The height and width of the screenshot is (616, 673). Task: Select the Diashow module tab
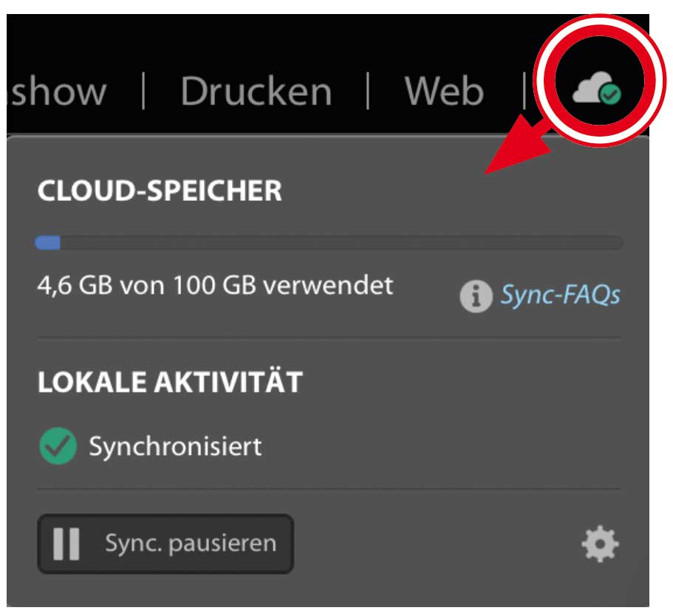point(58,92)
